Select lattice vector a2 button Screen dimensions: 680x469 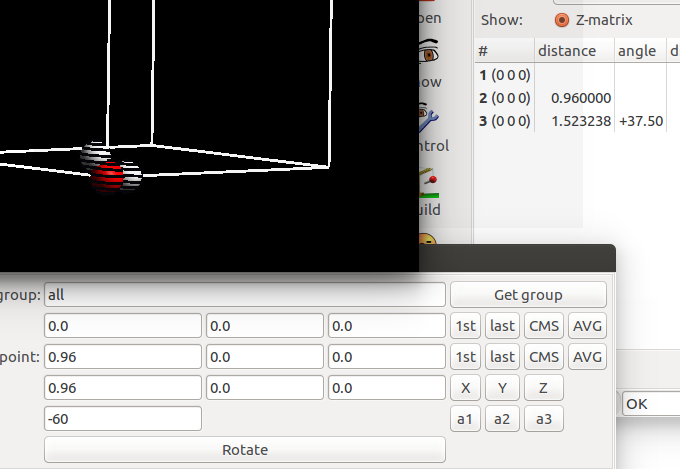(x=503, y=419)
